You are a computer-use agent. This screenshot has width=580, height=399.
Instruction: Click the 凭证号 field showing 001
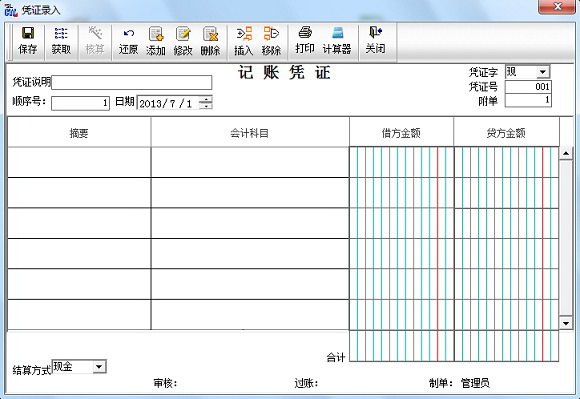(x=528, y=87)
